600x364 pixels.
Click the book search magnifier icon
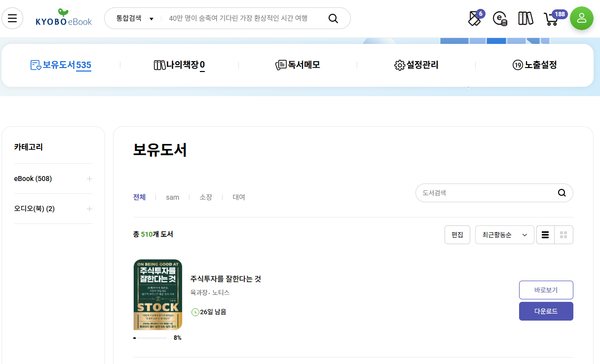point(562,193)
